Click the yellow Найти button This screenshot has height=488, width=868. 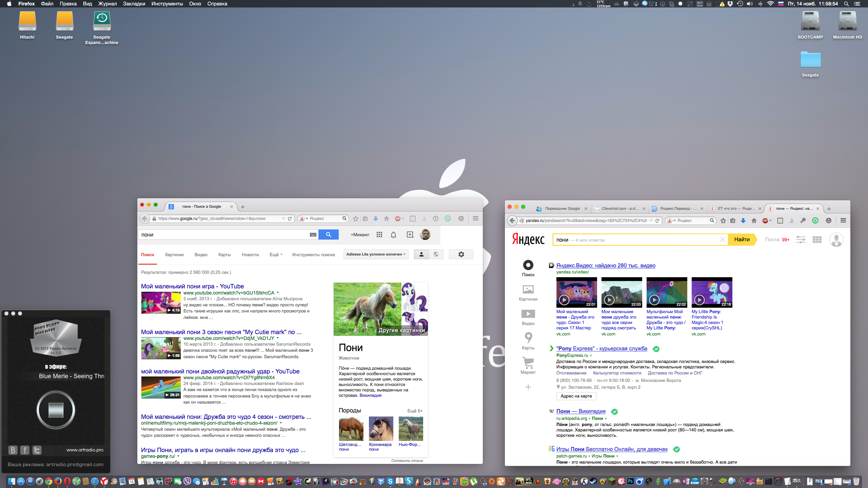click(x=742, y=240)
